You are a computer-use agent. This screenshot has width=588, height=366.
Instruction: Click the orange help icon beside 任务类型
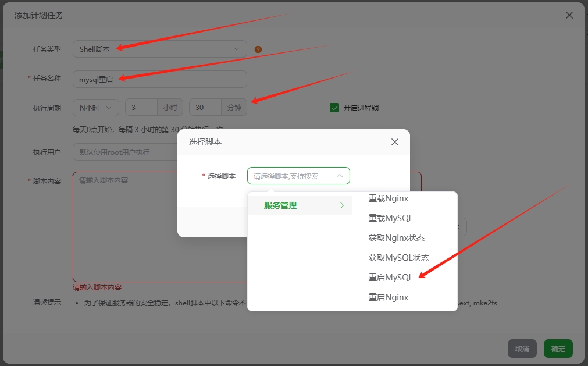258,49
